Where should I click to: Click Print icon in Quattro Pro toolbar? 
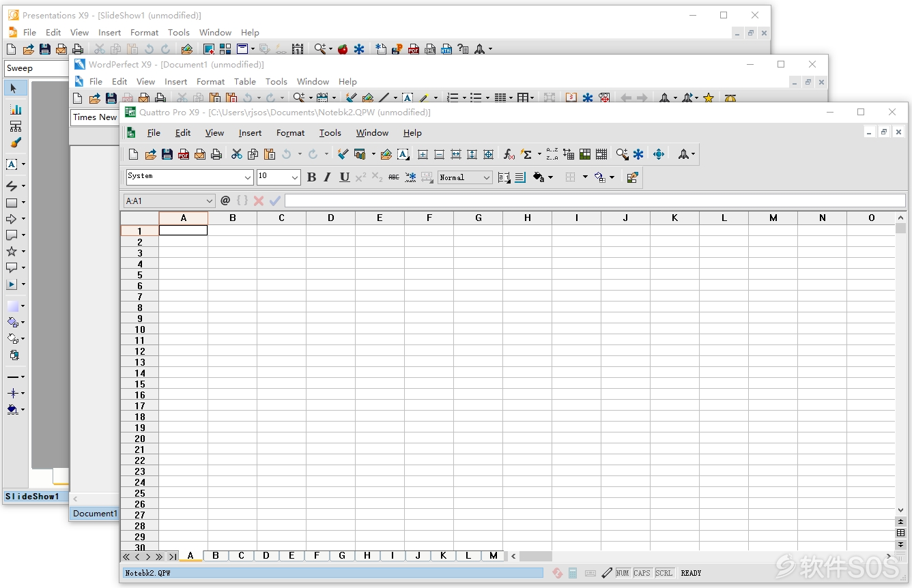pyautogui.click(x=216, y=155)
